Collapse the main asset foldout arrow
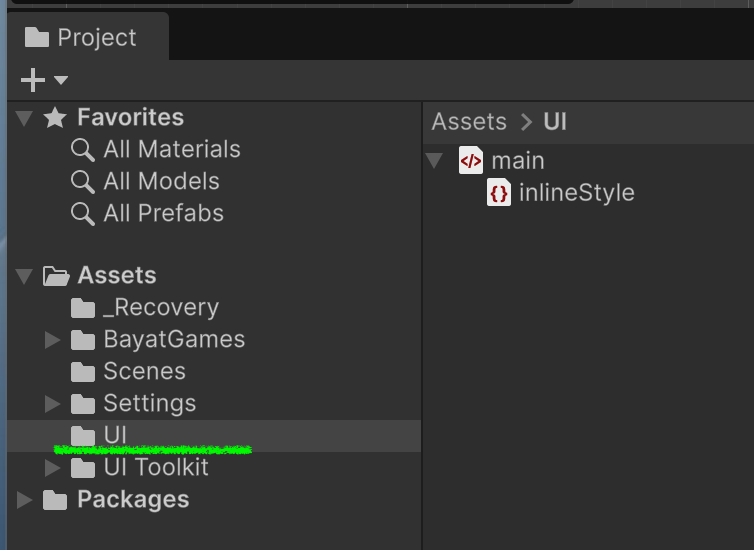Viewport: 754px width, 550px height. pos(435,160)
